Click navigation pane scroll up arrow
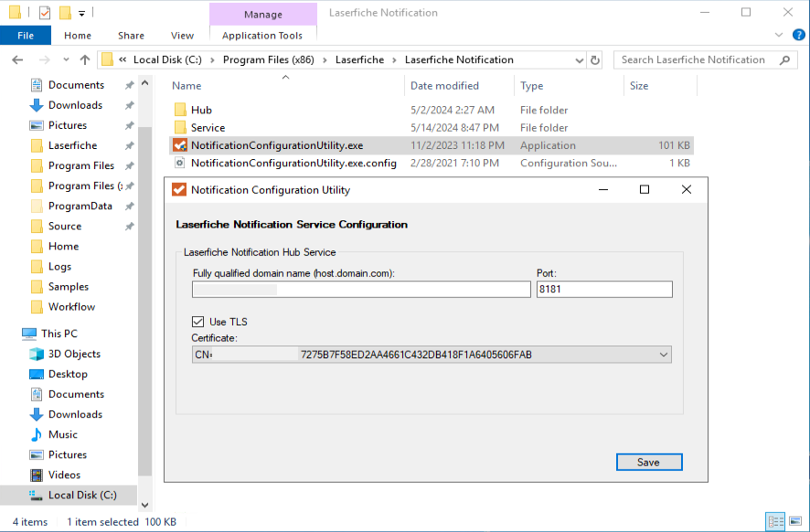The width and height of the screenshot is (810, 532). click(145, 82)
